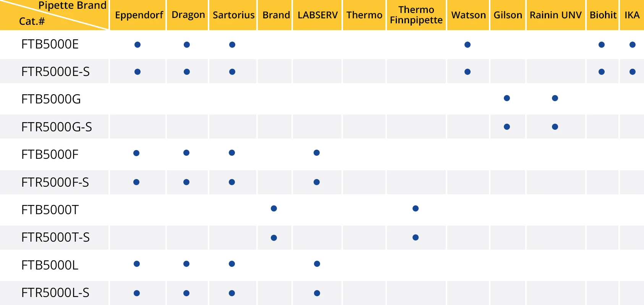Click the Watson dot in the FTB5000E row

tap(468, 45)
